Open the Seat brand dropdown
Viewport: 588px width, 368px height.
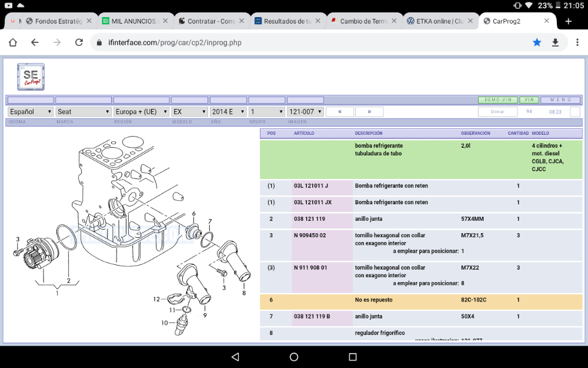click(x=83, y=111)
